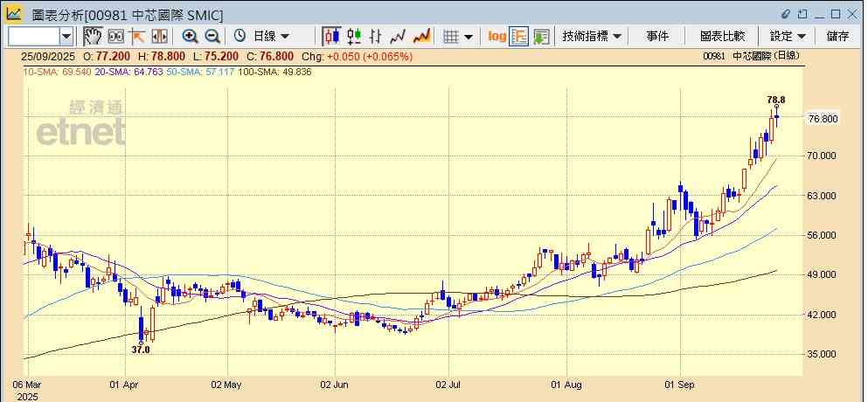Image resolution: width=868 pixels, height=402 pixels.
Task: Click the paperclip attach icon in title bar
Action: pyautogui.click(x=787, y=14)
